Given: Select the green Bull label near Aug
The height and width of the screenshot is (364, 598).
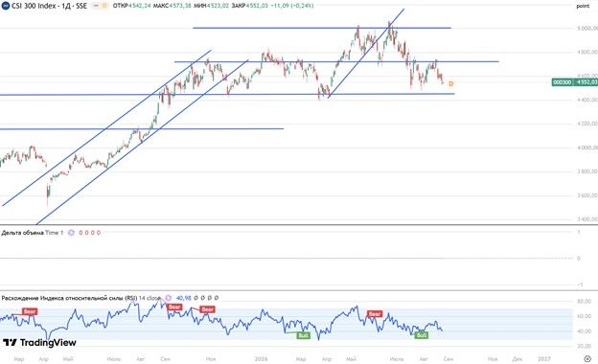Looking at the screenshot, I should pyautogui.click(x=422, y=335).
